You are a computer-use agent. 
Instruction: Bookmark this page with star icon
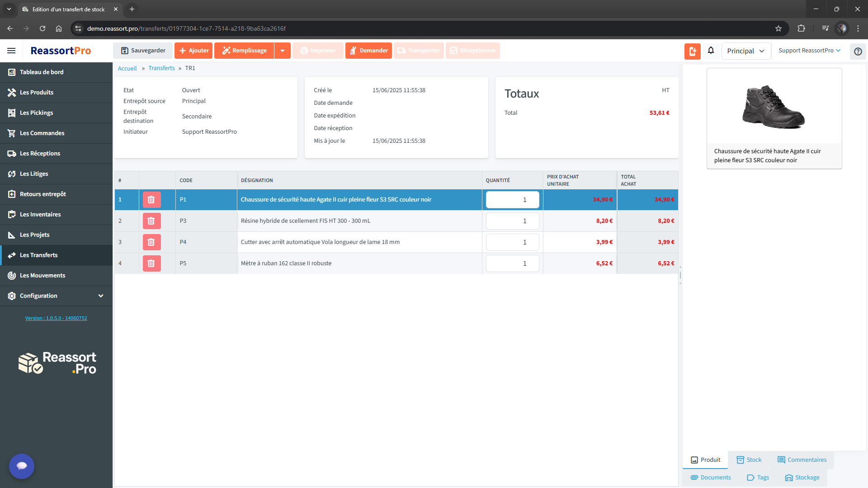[x=778, y=28]
